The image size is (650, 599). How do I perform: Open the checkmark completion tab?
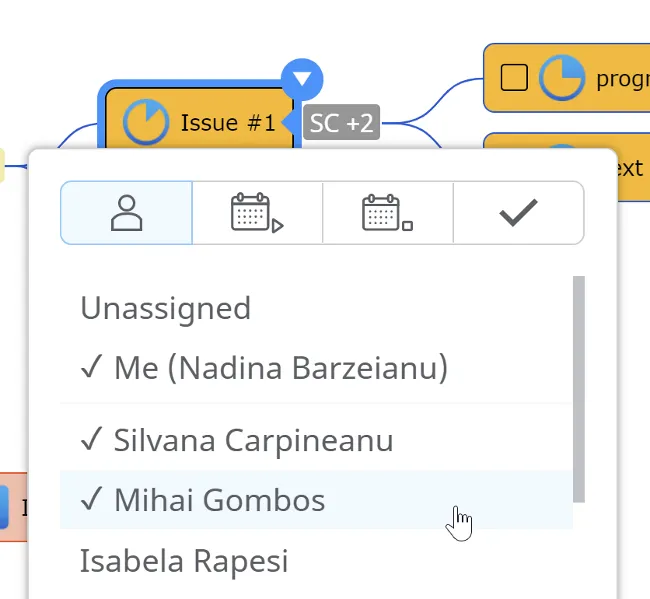point(518,213)
